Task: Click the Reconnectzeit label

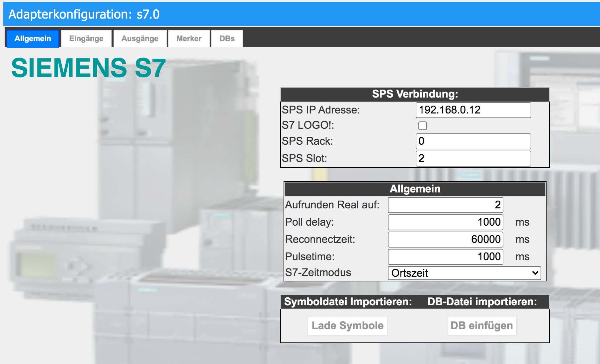Action: (x=320, y=239)
